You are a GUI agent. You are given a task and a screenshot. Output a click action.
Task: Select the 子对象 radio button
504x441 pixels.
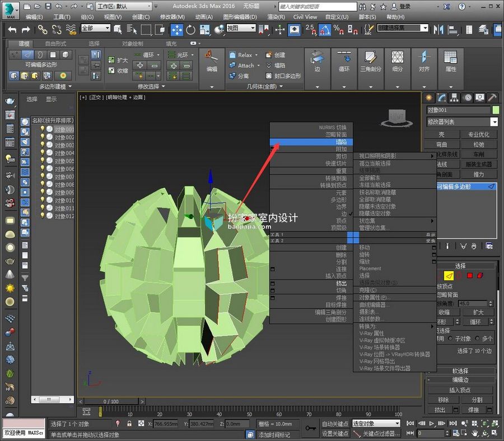450,338
